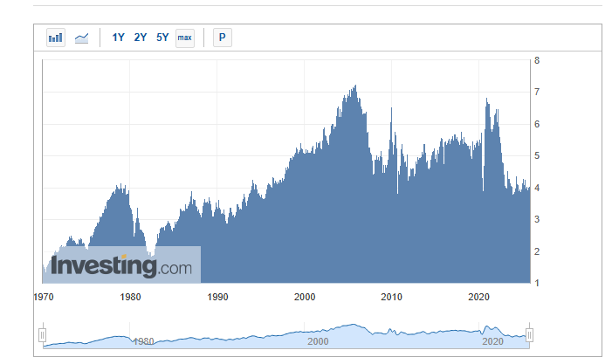
Task: Grab the left range slider handle
Action: 43,335
